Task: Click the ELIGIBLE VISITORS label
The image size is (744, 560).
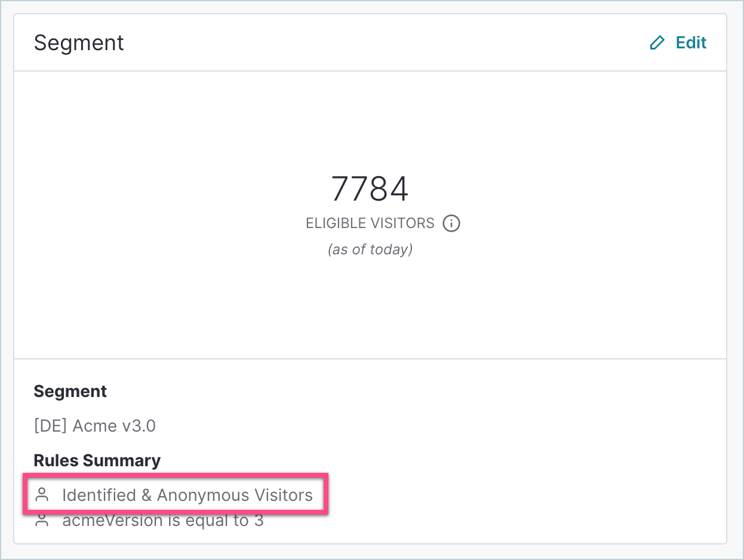Action: coord(370,224)
